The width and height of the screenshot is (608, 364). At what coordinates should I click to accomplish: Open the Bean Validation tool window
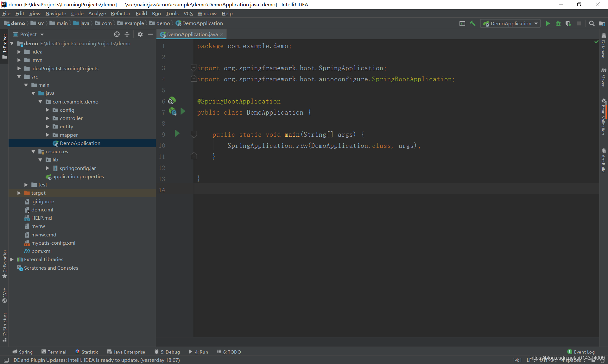coord(604,117)
